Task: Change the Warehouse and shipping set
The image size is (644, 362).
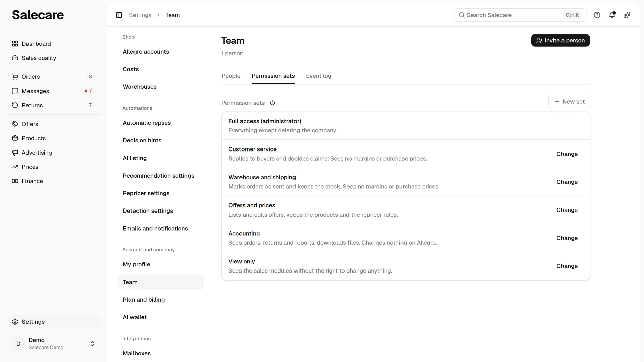Action: click(567, 182)
